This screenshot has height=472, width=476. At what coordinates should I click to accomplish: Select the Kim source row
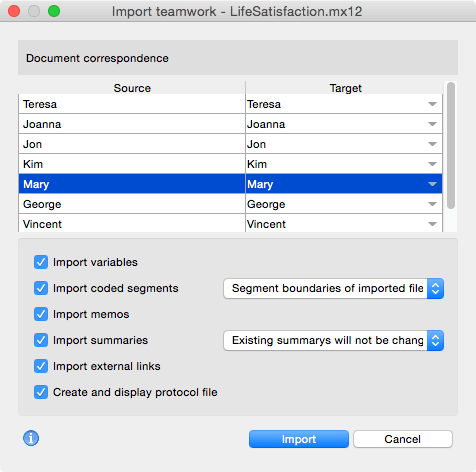(132, 164)
